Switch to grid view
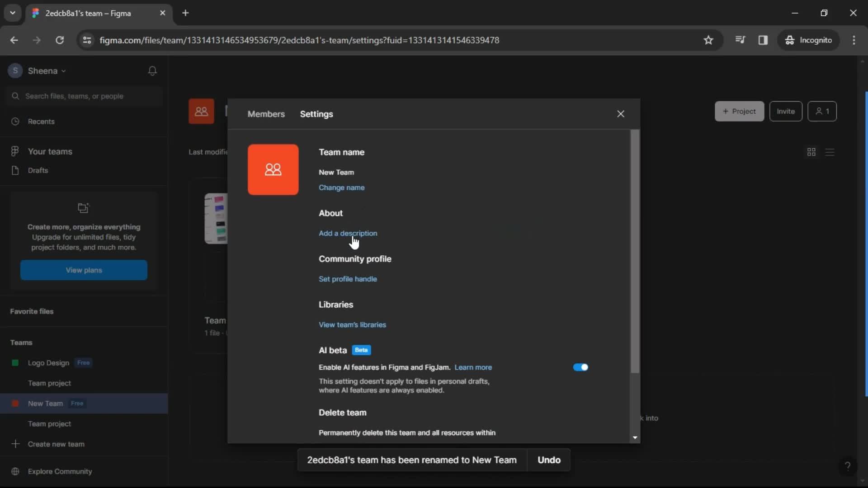The width and height of the screenshot is (868, 488). point(811,152)
